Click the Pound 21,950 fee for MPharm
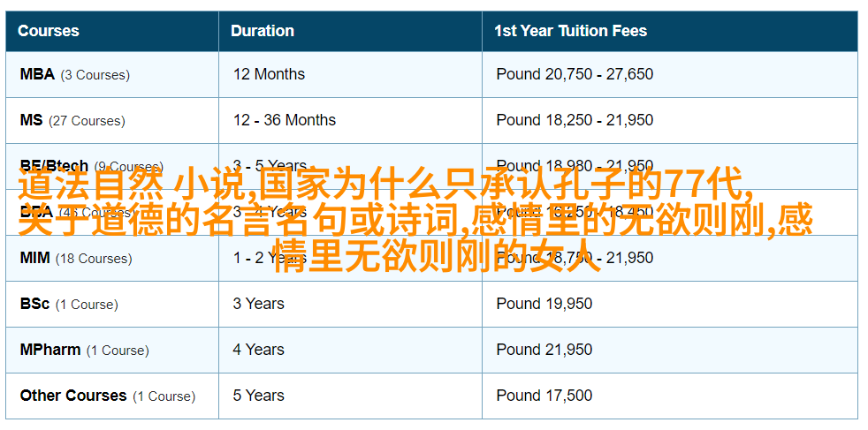Viewport: 868px width, 430px height. point(544,350)
